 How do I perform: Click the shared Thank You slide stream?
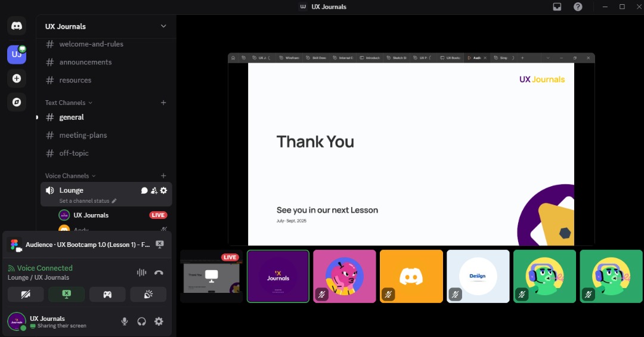coord(411,150)
